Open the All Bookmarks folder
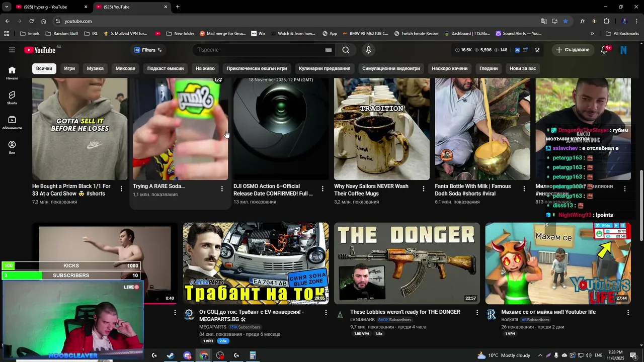The width and height of the screenshot is (644, 362). point(622,34)
